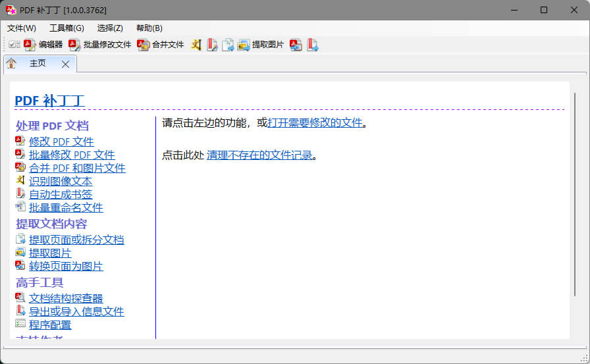Minimize the PDF 补丁丁 window
The width and height of the screenshot is (590, 364).
pyautogui.click(x=514, y=10)
